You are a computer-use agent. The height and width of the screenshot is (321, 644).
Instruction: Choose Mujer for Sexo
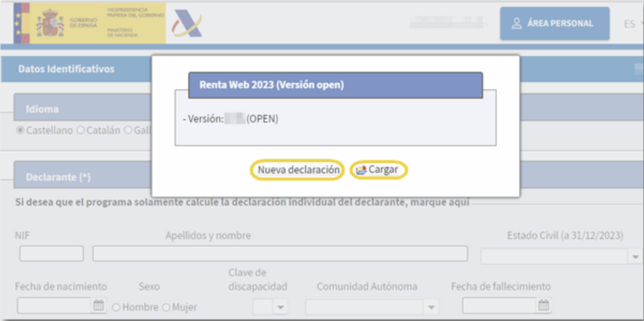point(166,308)
